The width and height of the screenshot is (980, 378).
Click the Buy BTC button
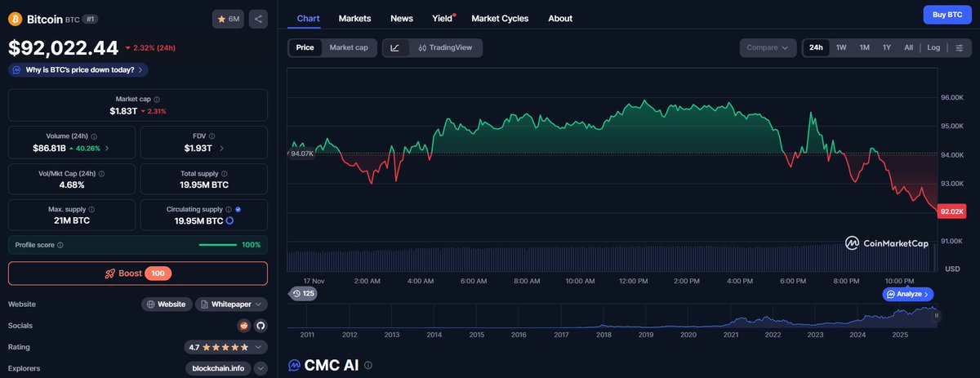pos(947,15)
